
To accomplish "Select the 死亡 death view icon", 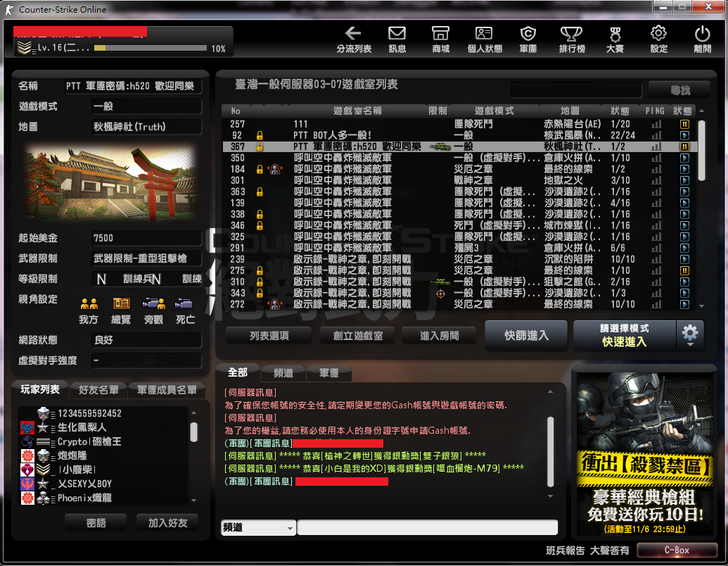I will coord(184,304).
